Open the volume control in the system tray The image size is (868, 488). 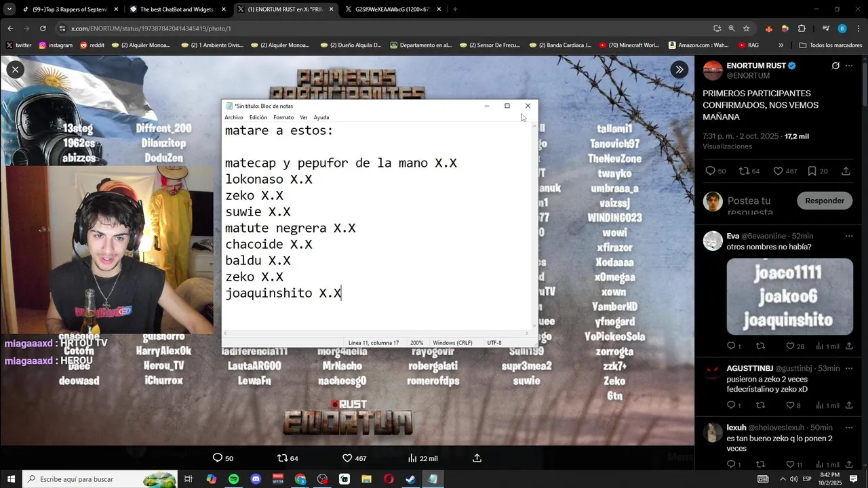(794, 479)
